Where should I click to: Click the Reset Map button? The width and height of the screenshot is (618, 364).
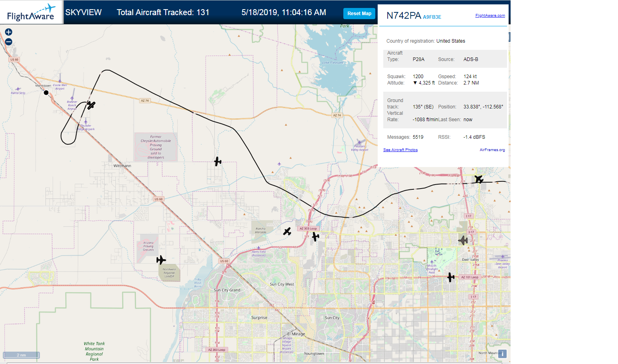tap(359, 14)
